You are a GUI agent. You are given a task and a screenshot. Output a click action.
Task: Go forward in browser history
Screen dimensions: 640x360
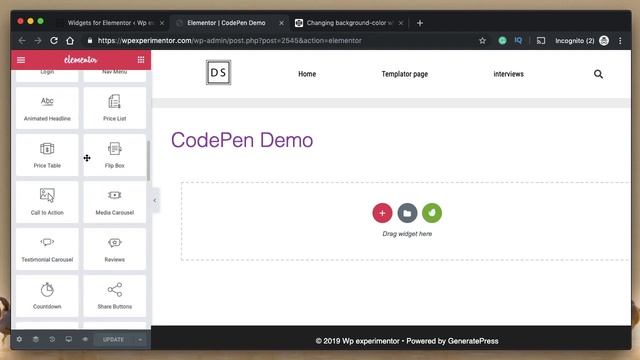pyautogui.click(x=38, y=40)
